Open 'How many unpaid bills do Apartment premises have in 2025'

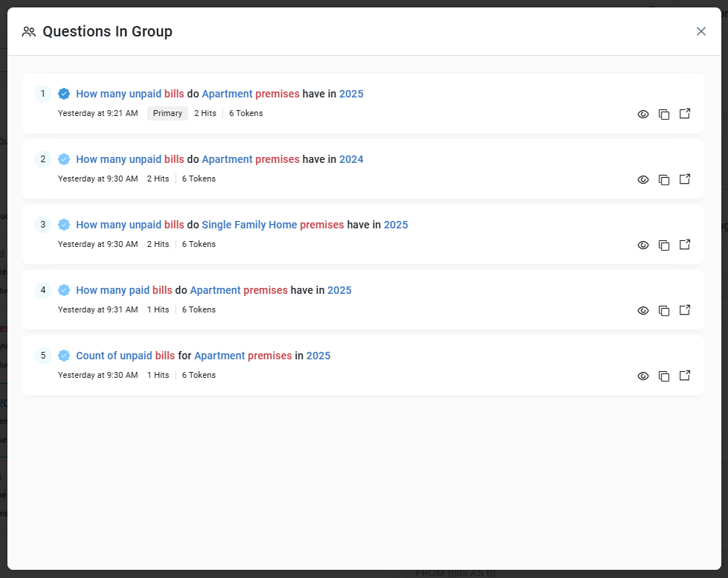tap(219, 94)
